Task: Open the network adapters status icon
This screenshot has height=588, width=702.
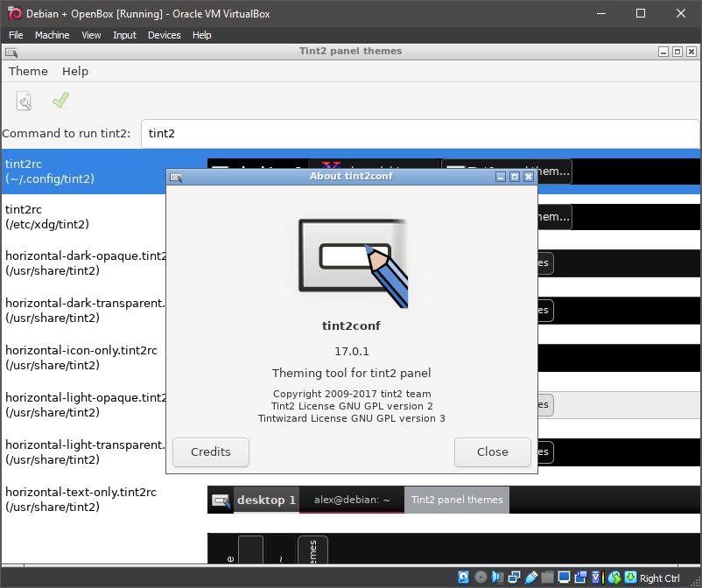Action: [x=514, y=577]
